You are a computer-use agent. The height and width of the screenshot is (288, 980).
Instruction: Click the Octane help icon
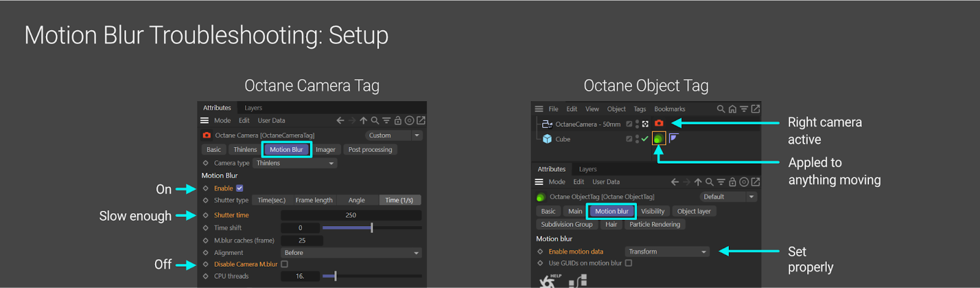pyautogui.click(x=547, y=281)
